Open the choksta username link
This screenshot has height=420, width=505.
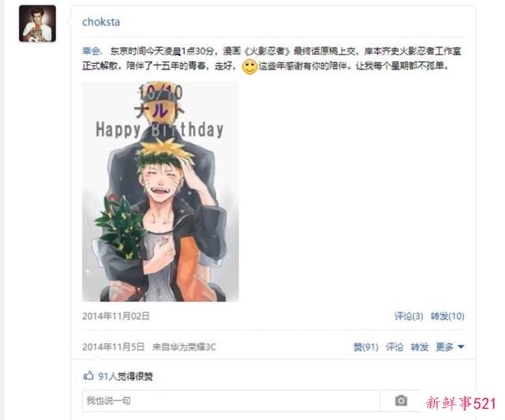(101, 22)
